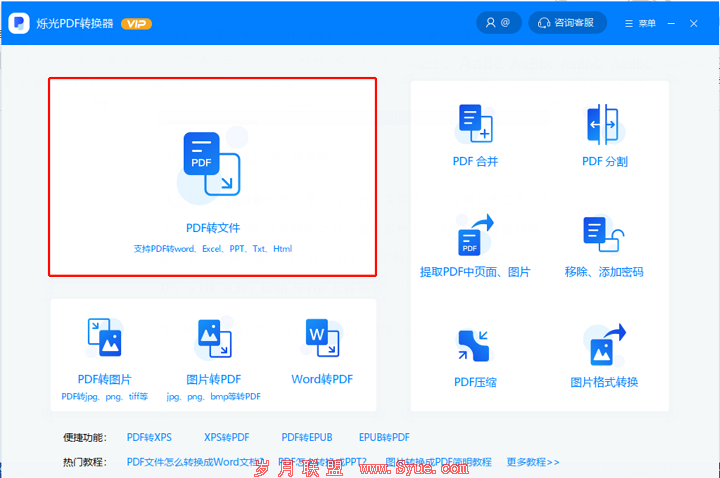Open tutorial PDF文件怎么转换成Word文档

tap(196, 462)
